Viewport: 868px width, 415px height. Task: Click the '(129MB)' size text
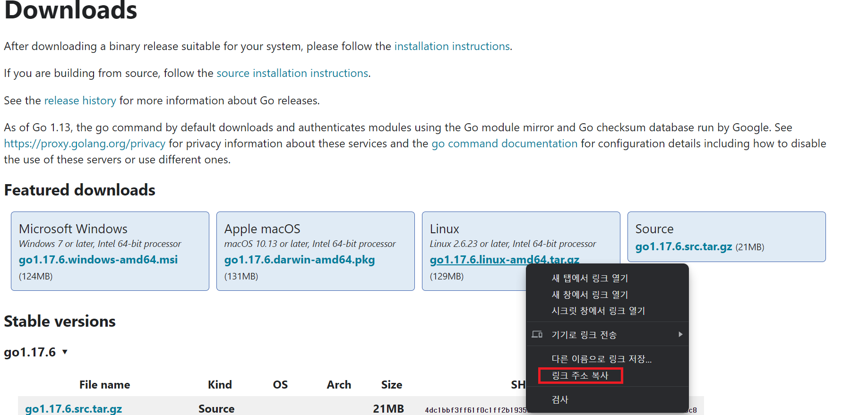[x=447, y=276]
